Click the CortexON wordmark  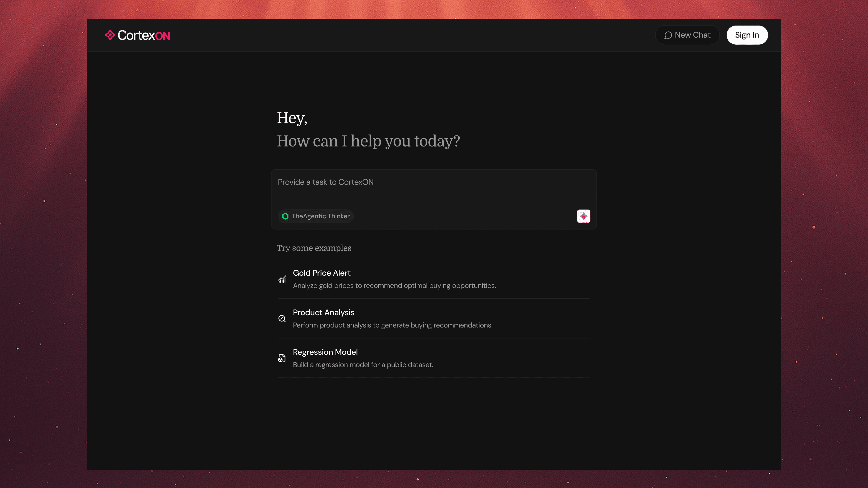click(x=144, y=35)
